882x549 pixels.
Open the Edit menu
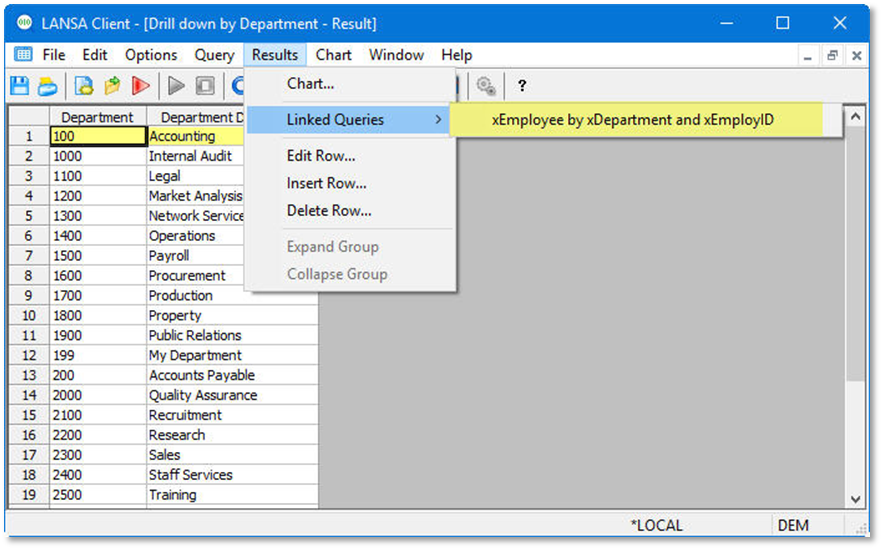pos(94,55)
